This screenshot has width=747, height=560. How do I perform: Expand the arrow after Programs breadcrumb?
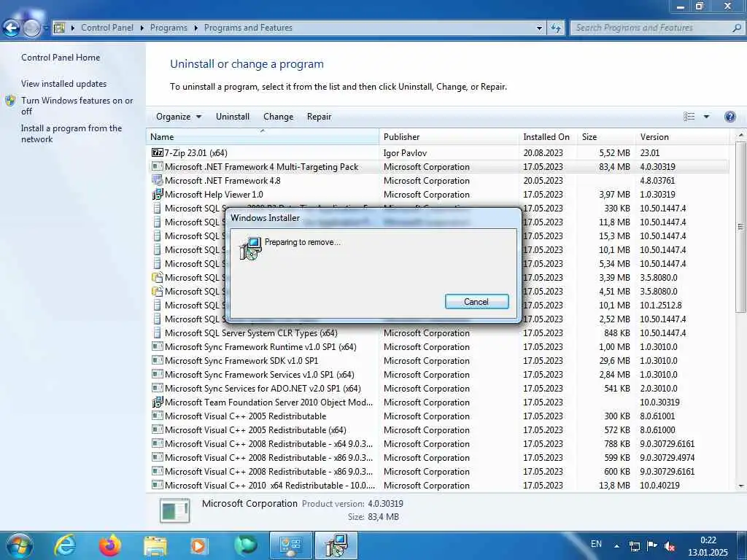click(196, 28)
